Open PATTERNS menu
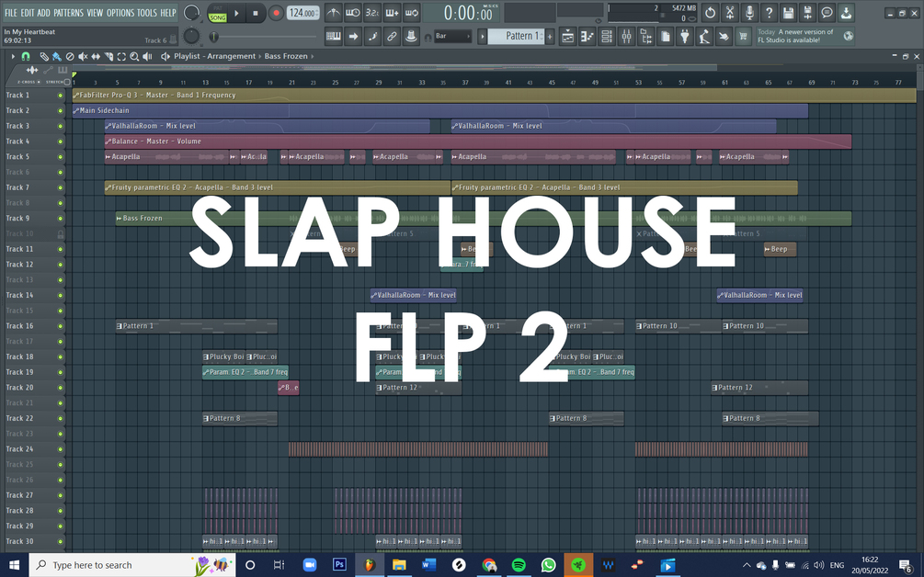The height and width of the screenshot is (577, 924). (x=68, y=12)
